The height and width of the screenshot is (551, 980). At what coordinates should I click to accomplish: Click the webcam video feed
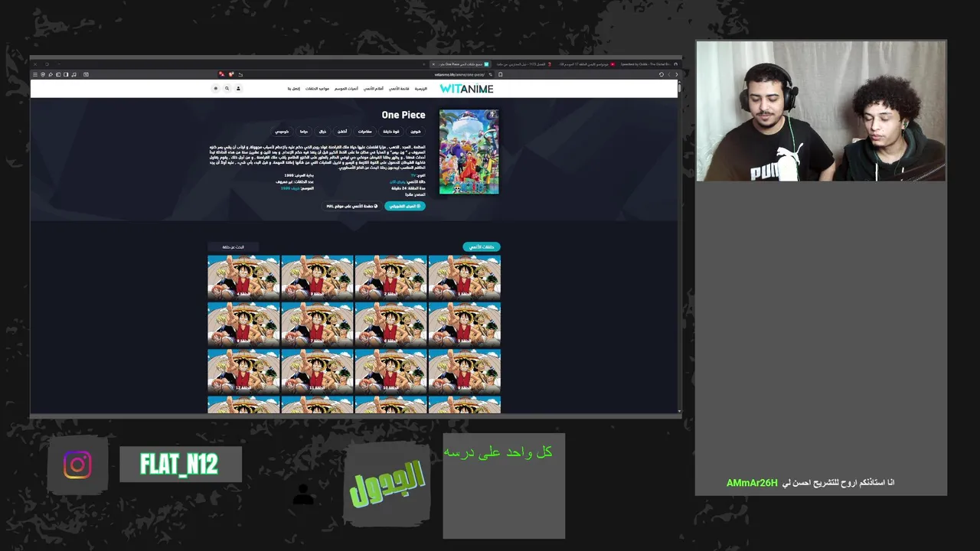point(821,112)
